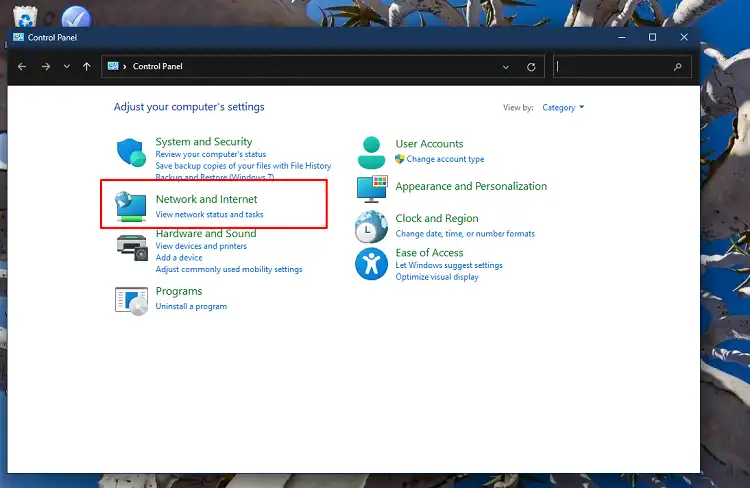Viewport: 750px width, 488px height.
Task: Open the Hardware and Sound printer icon
Action: 132,247
